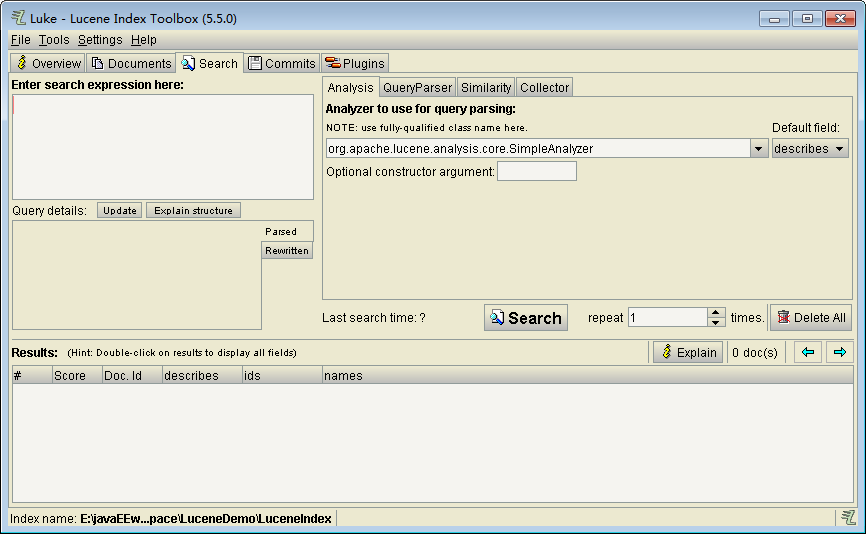Image resolution: width=866 pixels, height=534 pixels.
Task: Click the green left arrow previous results icon
Action: tap(808, 352)
